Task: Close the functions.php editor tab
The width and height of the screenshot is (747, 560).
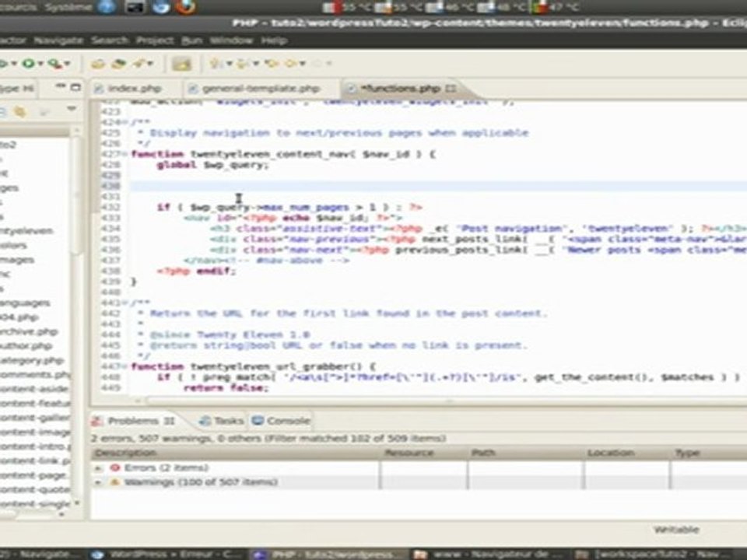Action: tap(451, 89)
